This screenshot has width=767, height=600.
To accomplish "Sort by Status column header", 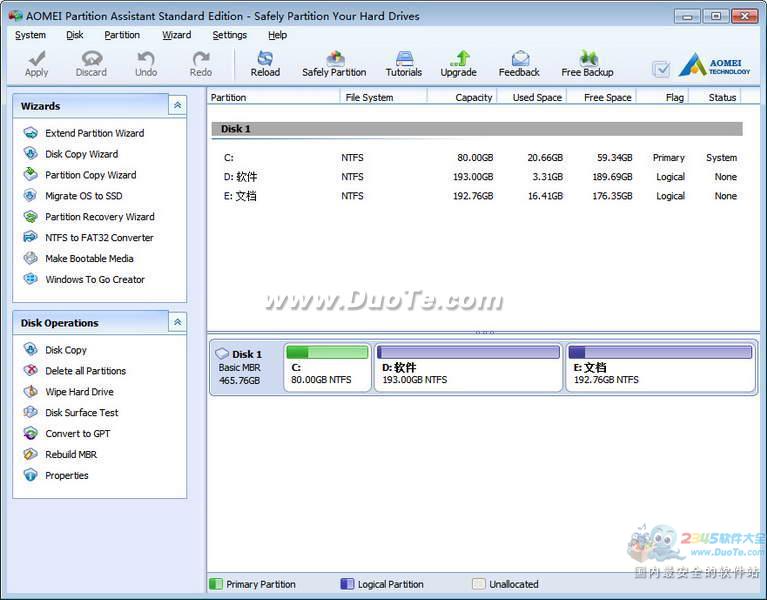I will click(x=715, y=97).
